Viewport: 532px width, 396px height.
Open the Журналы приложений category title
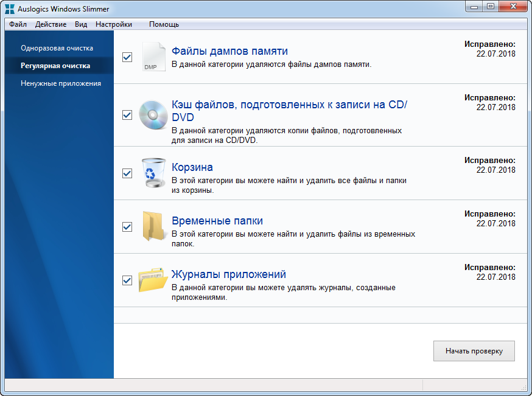(x=229, y=274)
